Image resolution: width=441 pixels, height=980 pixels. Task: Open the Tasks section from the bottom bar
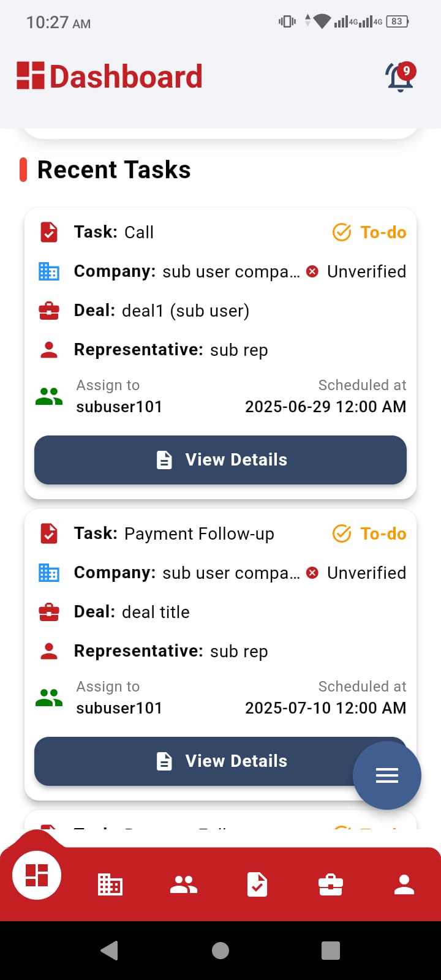point(257,884)
